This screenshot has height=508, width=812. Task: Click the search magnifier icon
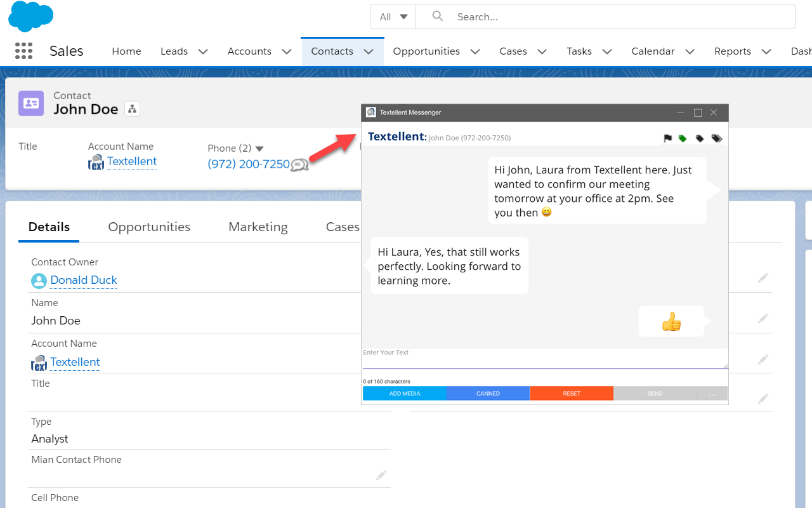437,17
